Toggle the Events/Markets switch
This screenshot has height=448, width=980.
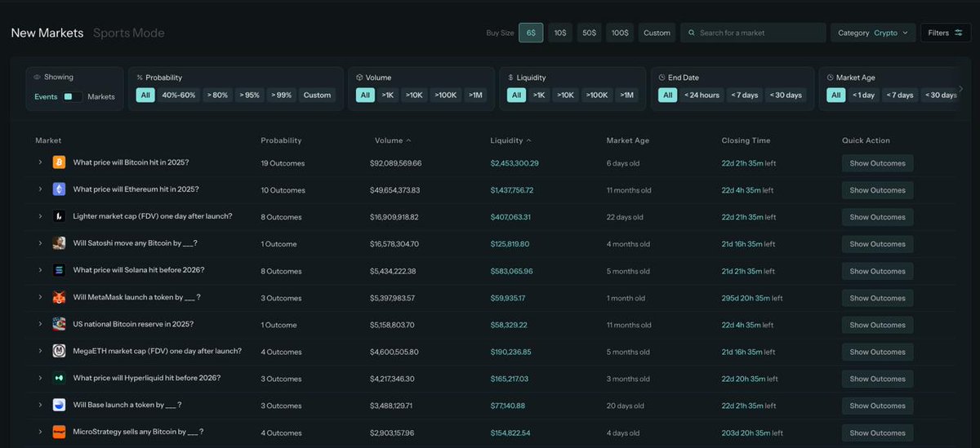coord(73,96)
